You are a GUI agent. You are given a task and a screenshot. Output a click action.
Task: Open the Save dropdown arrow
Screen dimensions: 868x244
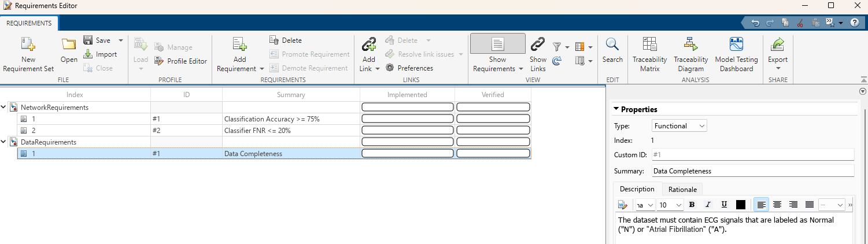click(x=121, y=40)
